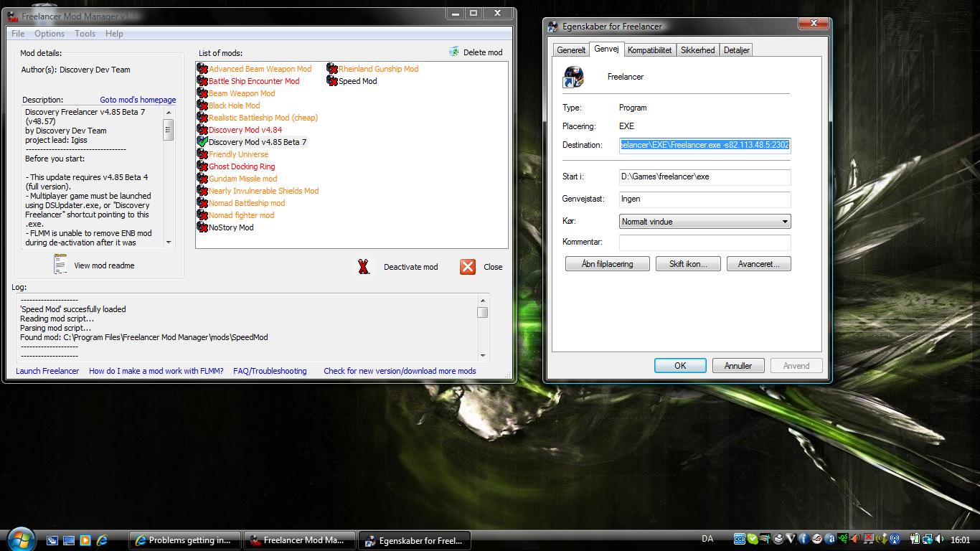
Task: Click the Log panel scrollbar thumb
Action: click(483, 312)
